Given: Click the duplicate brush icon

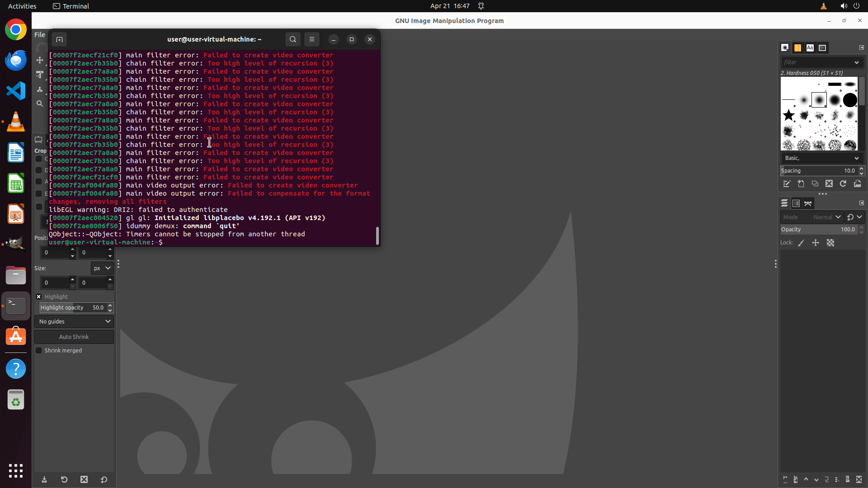Looking at the screenshot, I should pyautogui.click(x=815, y=184).
